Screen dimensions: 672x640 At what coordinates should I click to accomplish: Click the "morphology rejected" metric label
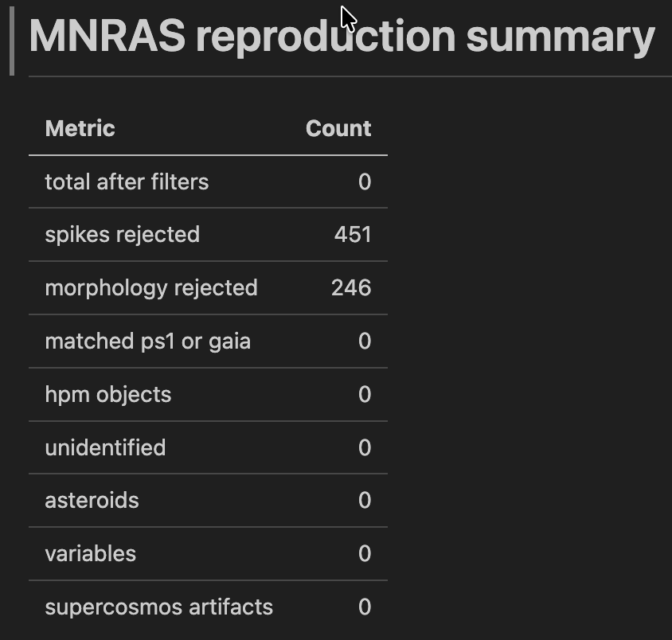(151, 287)
